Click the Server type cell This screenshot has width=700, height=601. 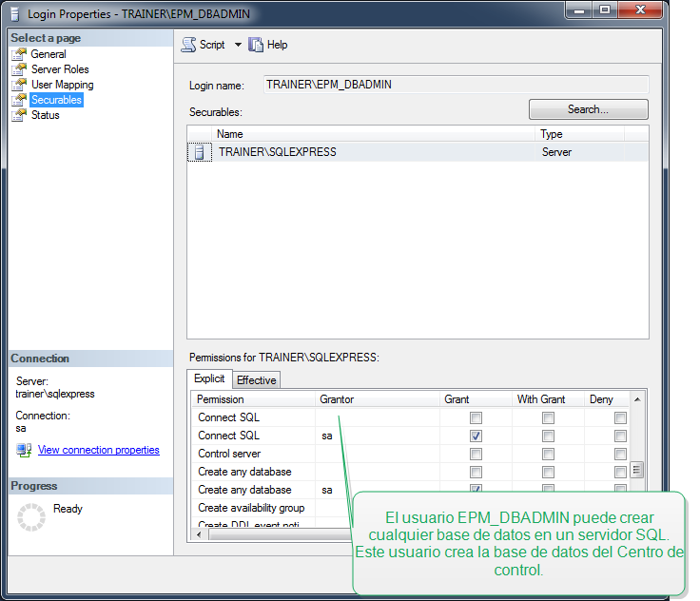click(556, 152)
